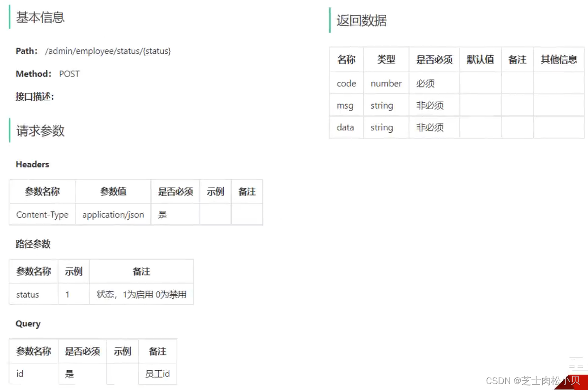Click the 其他信息 column header

pyautogui.click(x=559, y=60)
